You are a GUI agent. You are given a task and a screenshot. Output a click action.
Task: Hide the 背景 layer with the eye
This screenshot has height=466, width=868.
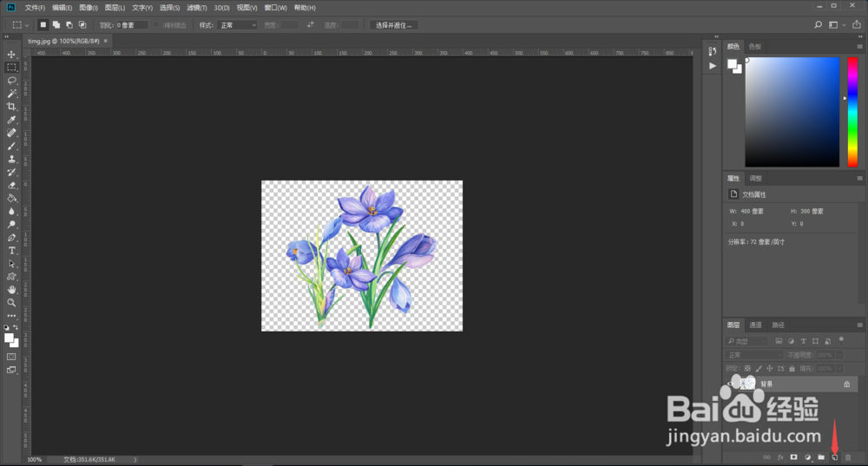[x=731, y=384]
